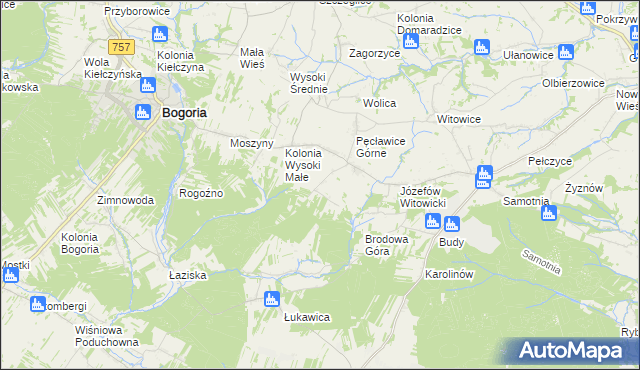This screenshot has height=370, width=640.
Task: Select factory icon between Zagorzyce and Ułanowice
Action: pyautogui.click(x=482, y=47)
